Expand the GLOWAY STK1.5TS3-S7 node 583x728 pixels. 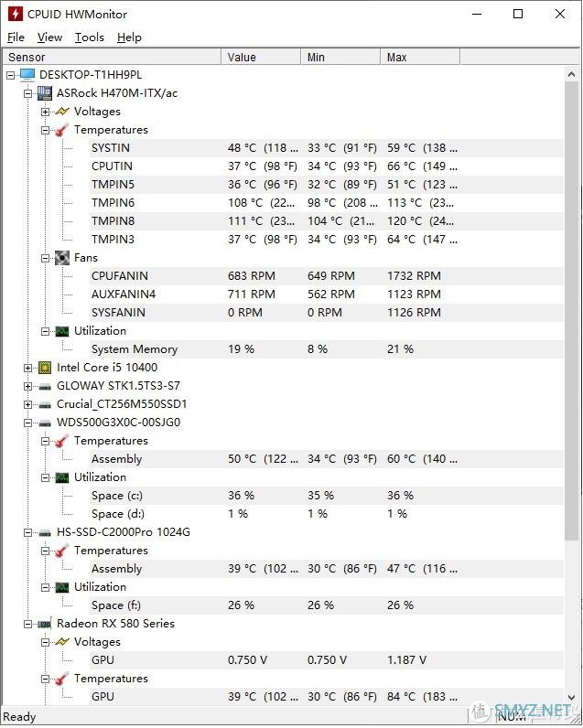[x=27, y=386]
